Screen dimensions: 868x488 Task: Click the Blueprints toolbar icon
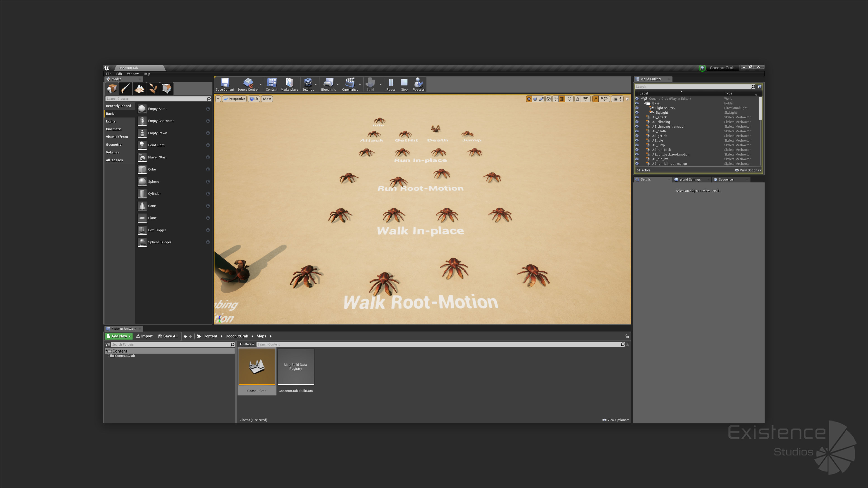pos(328,84)
